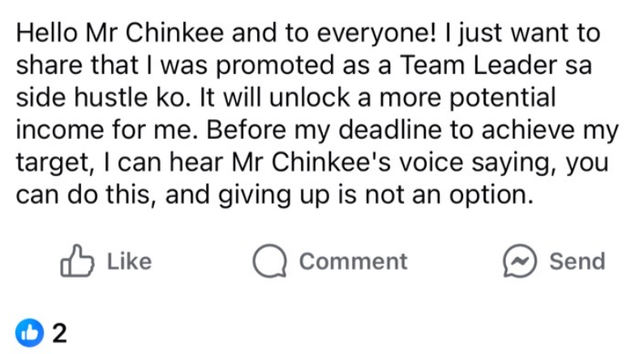Image resolution: width=644 pixels, height=354 pixels.
Task: Click the Send text label
Action: coord(577,261)
